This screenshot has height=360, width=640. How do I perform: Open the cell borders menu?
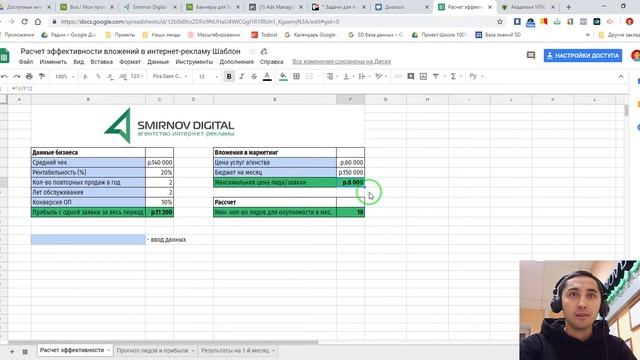pyautogui.click(x=297, y=76)
